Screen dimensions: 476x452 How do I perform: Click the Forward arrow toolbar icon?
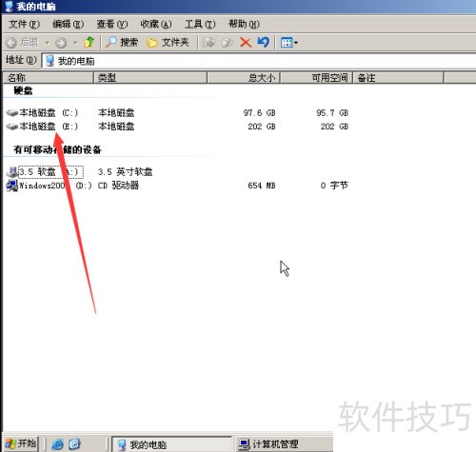pos(61,43)
